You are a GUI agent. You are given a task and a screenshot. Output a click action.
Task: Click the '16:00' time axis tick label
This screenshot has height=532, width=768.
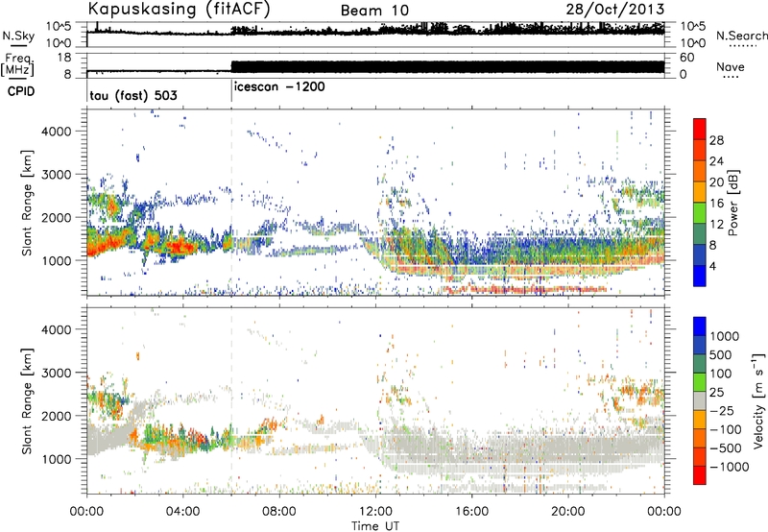pos(471,512)
